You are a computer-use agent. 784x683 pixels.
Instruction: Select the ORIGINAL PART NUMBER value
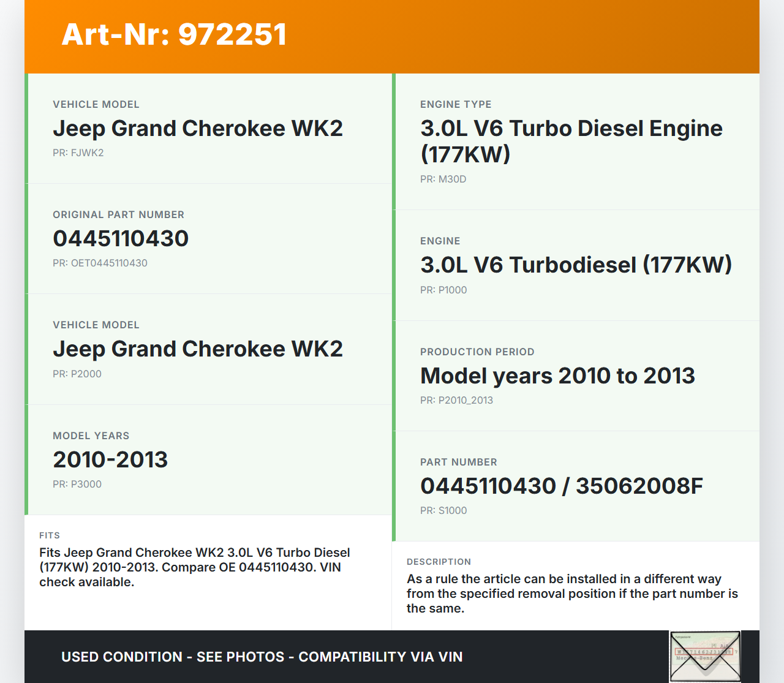pos(121,239)
